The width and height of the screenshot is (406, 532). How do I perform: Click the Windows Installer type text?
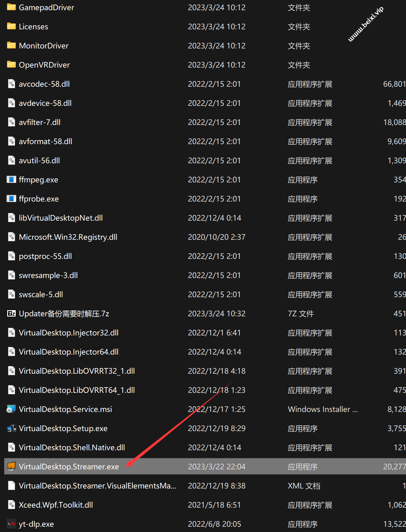click(323, 409)
